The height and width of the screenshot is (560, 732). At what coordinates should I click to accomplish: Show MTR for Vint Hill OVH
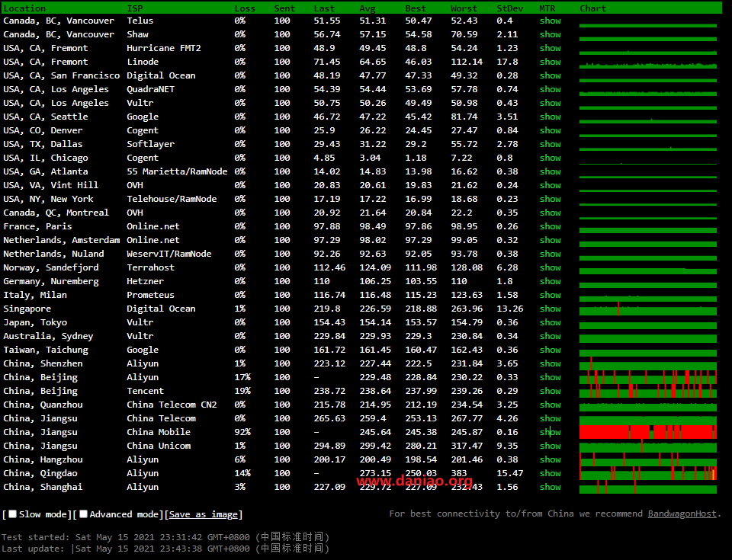[550, 185]
